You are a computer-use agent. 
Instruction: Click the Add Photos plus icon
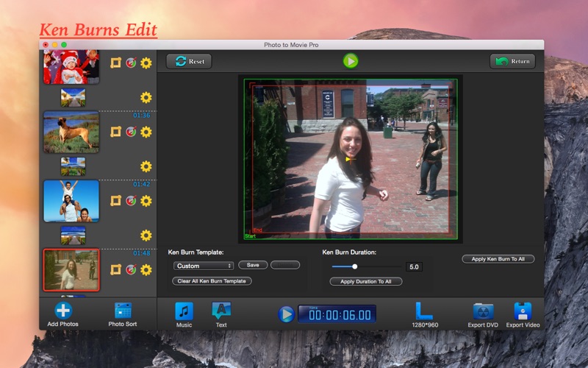[63, 311]
